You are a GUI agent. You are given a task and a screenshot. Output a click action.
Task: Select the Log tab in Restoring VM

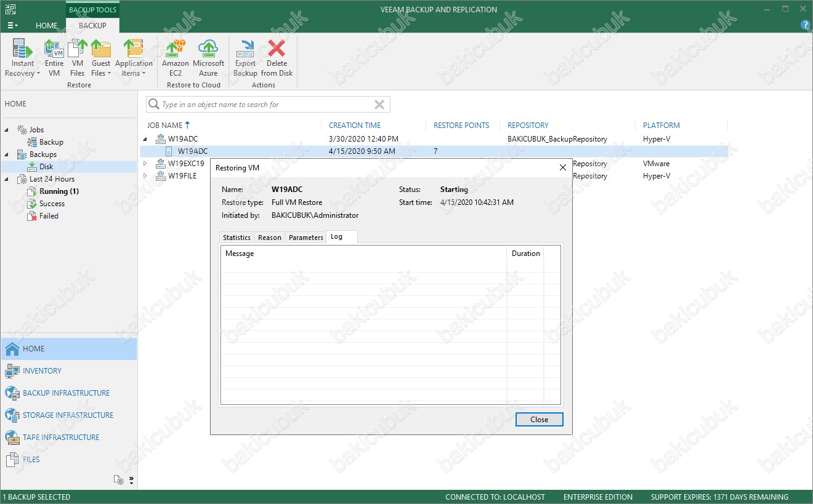342,237
